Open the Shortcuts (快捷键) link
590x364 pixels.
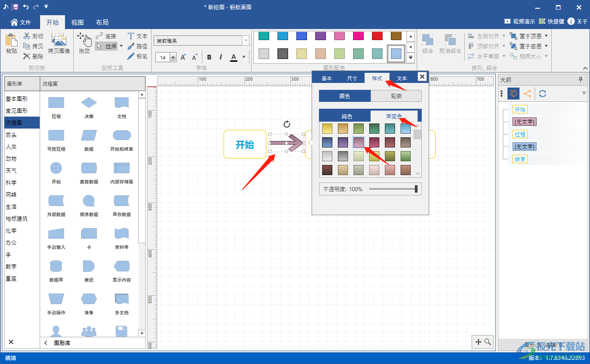coord(551,22)
